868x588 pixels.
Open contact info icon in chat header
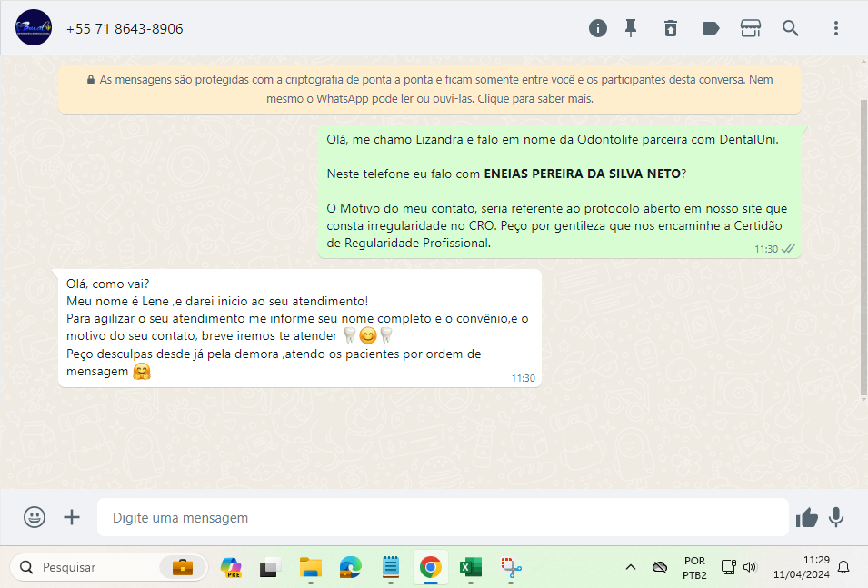598,28
